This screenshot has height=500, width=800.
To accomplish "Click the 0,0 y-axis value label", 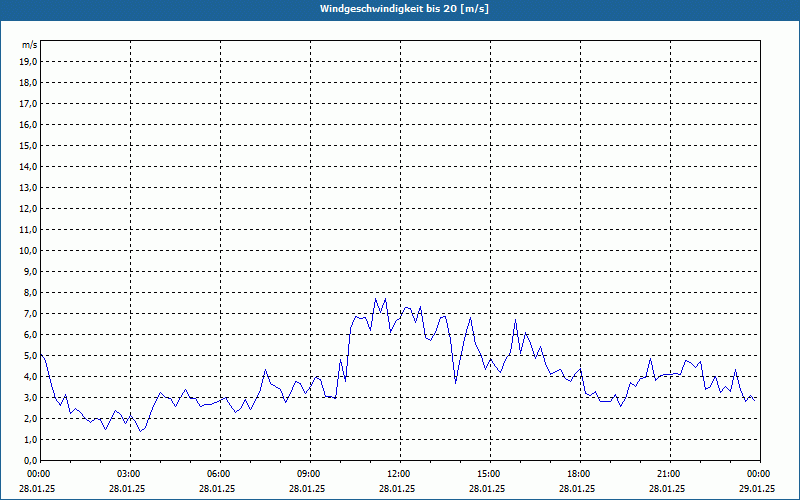I will point(30,460).
